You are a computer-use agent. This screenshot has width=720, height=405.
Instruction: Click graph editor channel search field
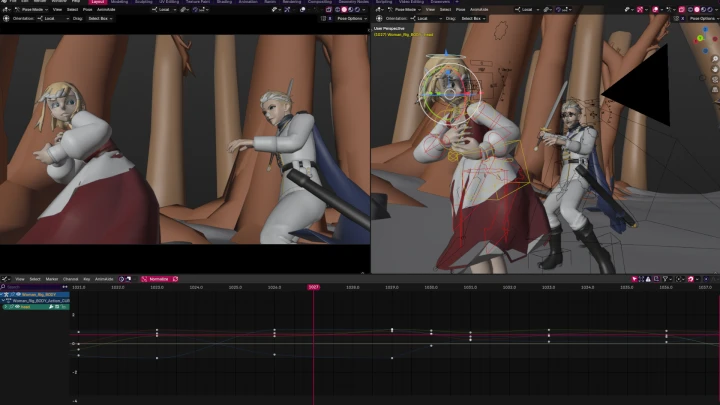[31, 287]
